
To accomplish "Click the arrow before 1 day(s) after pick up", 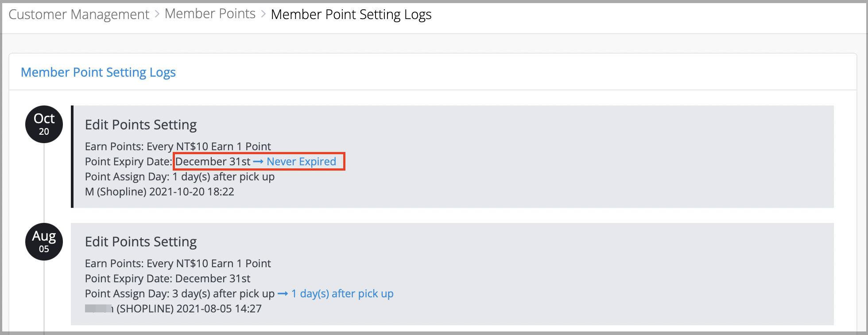I will pos(283,294).
